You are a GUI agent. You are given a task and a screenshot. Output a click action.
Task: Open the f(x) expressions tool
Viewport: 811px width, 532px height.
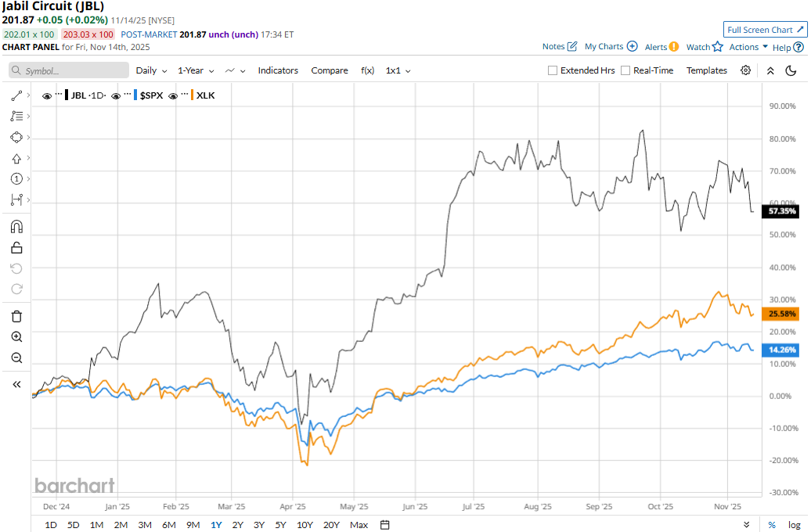tap(367, 71)
